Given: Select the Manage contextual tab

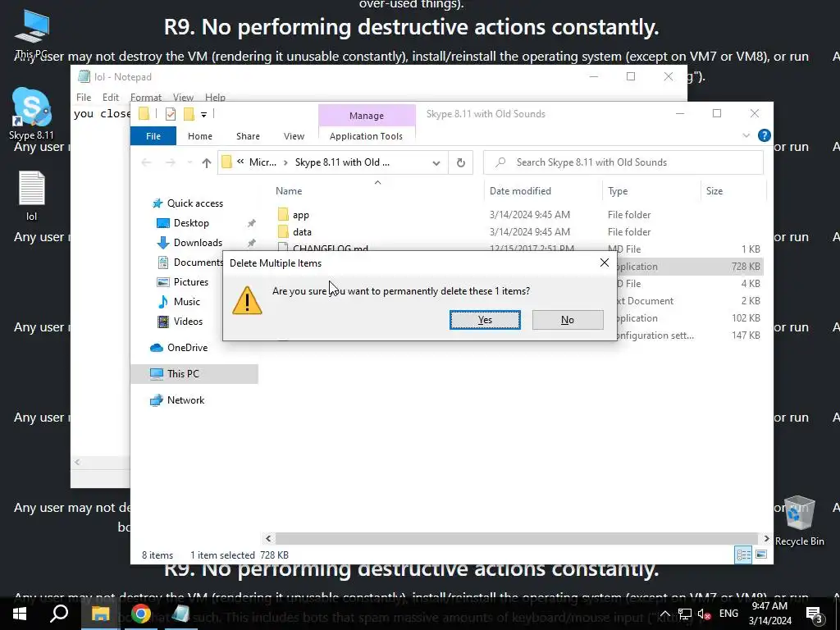Looking at the screenshot, I should pos(367,115).
